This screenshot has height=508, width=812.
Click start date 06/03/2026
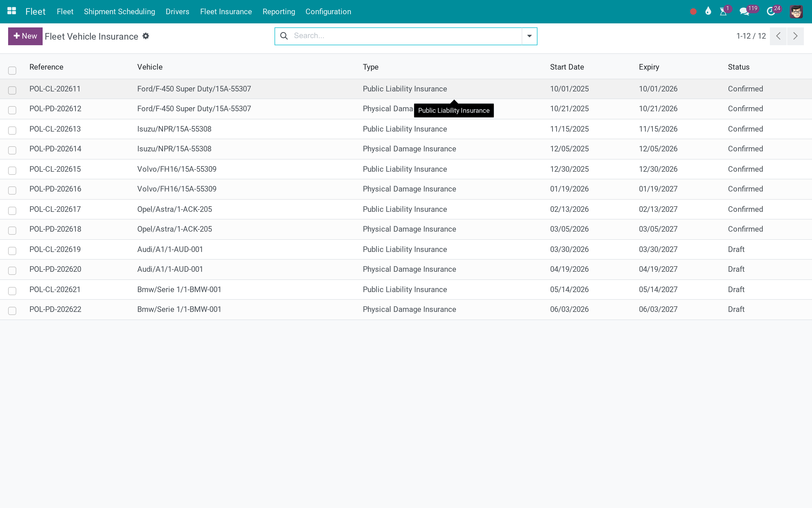click(569, 309)
